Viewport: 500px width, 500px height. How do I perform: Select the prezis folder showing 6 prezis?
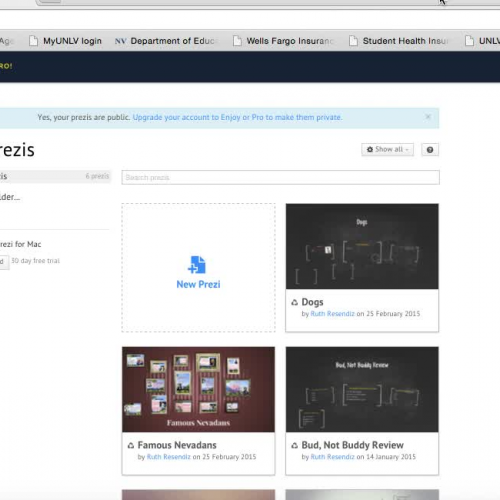[x=55, y=176]
